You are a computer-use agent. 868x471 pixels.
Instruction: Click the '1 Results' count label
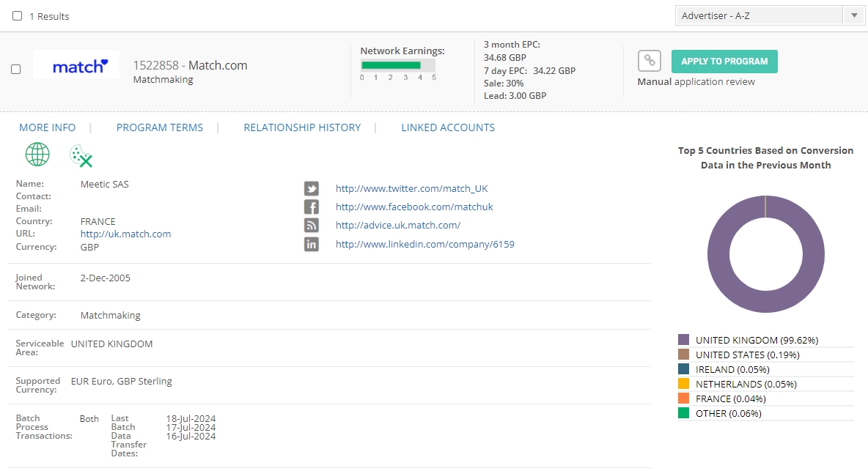point(49,17)
